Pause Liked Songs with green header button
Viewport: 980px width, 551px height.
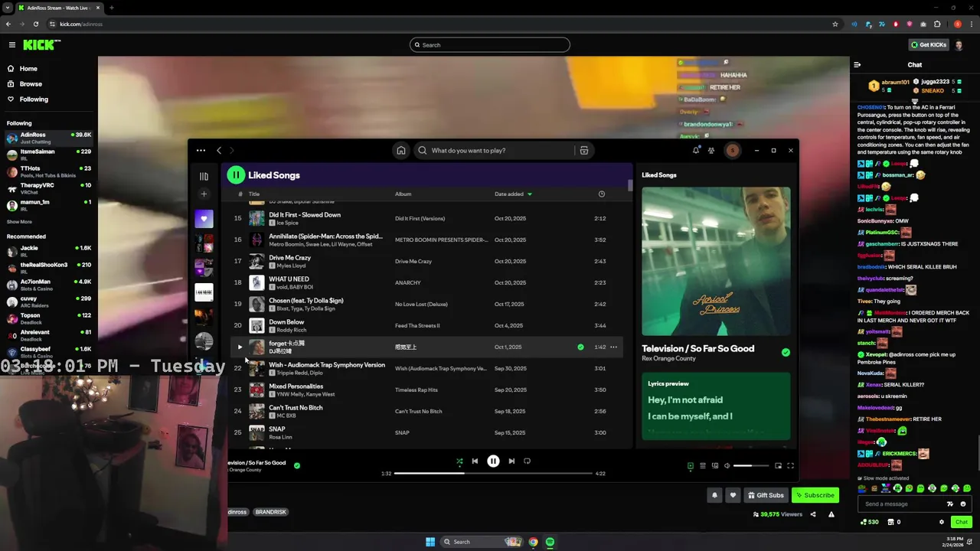[x=236, y=175]
